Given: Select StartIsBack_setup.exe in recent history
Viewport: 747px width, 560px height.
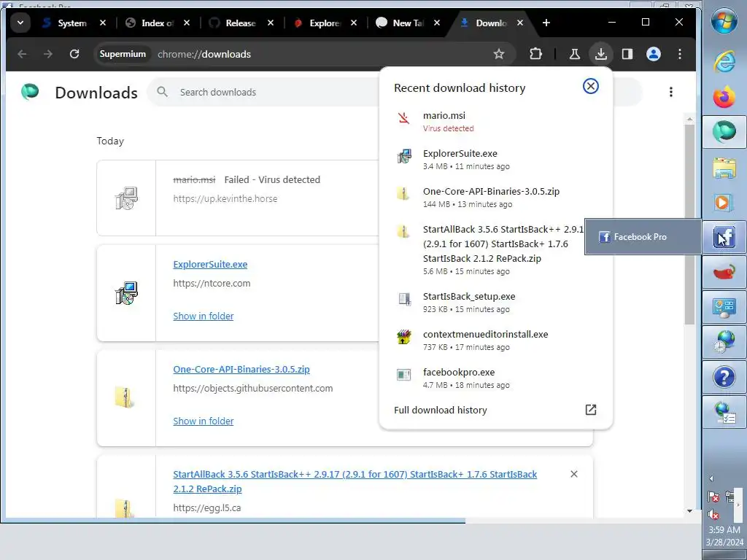Looking at the screenshot, I should (495, 303).
